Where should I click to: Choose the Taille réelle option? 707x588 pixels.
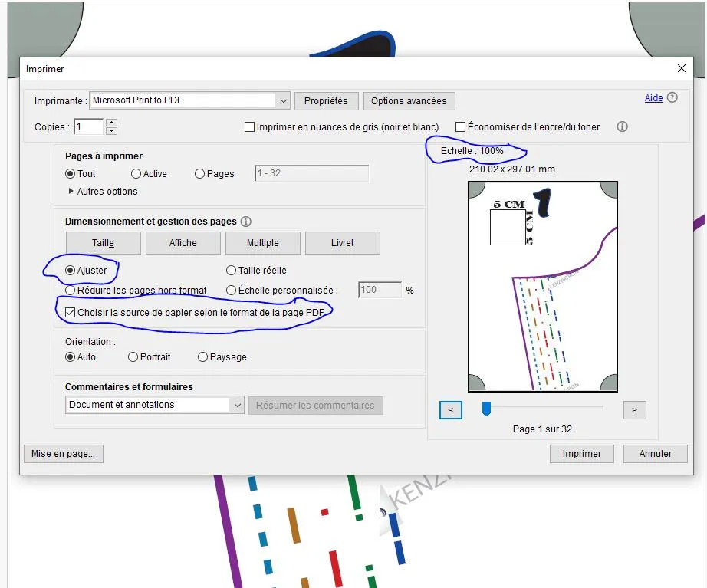(231, 270)
